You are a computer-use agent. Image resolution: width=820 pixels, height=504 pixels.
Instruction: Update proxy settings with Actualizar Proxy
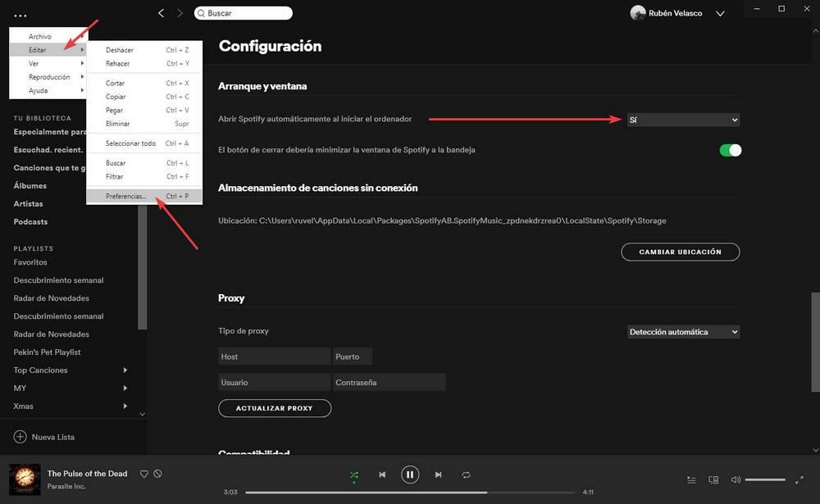tap(275, 407)
